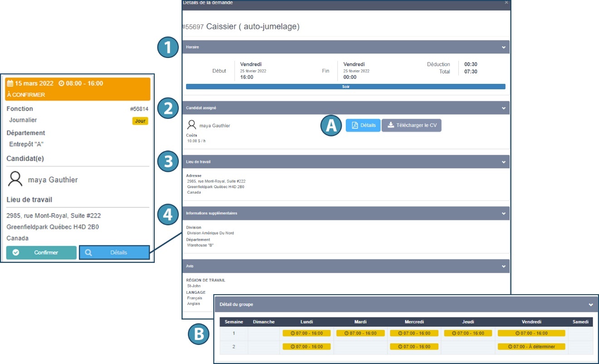The width and height of the screenshot is (599, 364).
Task: Click the numbered marker 4 beside Informations supplémentaires
Action: [168, 214]
